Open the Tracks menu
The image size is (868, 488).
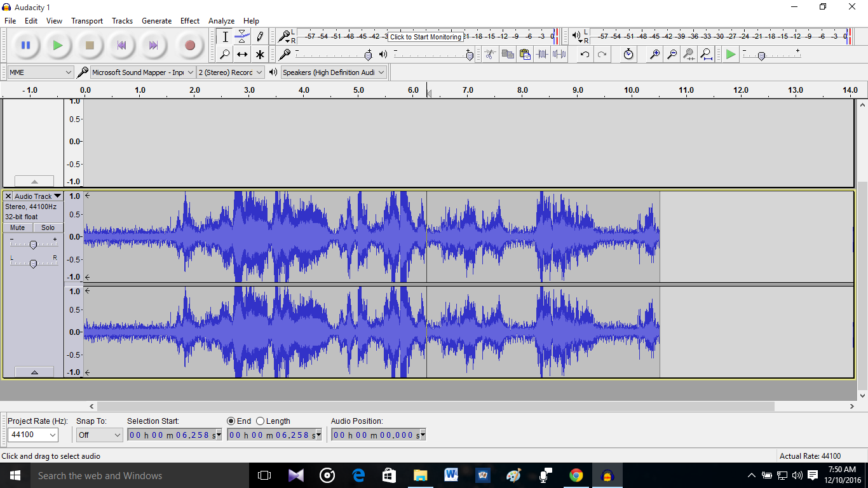coord(122,21)
